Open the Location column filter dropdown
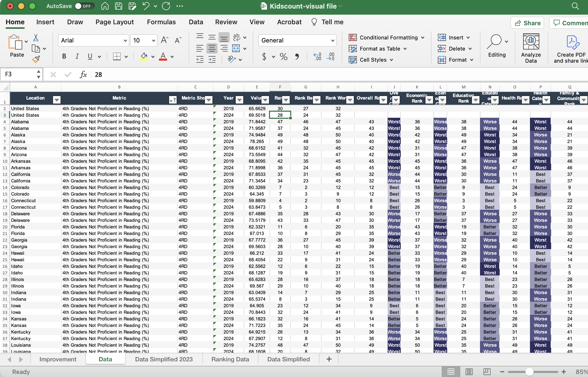Screen dimensions: 588x377 pos(57,100)
